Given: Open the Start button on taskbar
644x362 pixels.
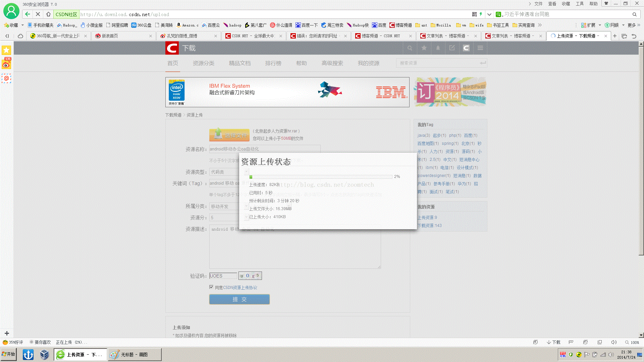Looking at the screenshot, I should click(x=8, y=354).
